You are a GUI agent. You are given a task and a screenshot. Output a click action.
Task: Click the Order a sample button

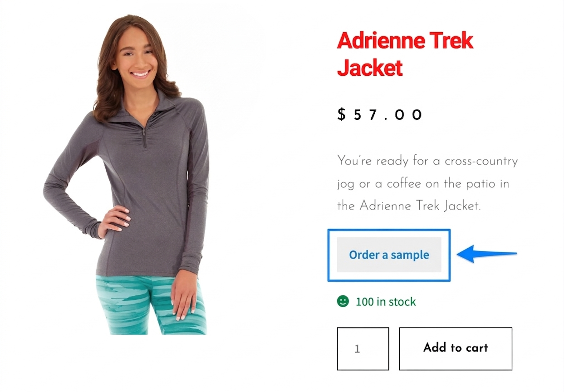tap(389, 255)
